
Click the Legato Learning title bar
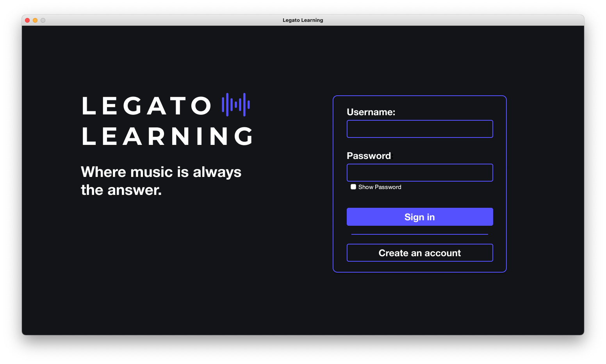click(x=303, y=20)
